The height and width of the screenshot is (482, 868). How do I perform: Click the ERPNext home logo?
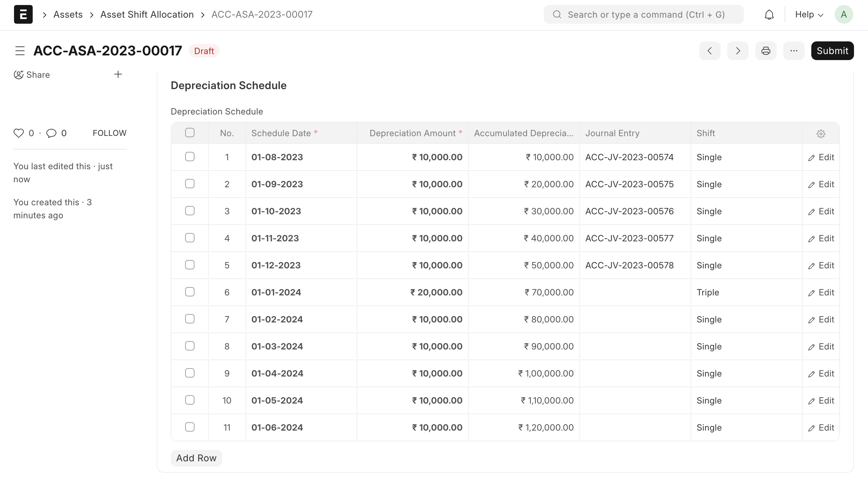pos(23,14)
